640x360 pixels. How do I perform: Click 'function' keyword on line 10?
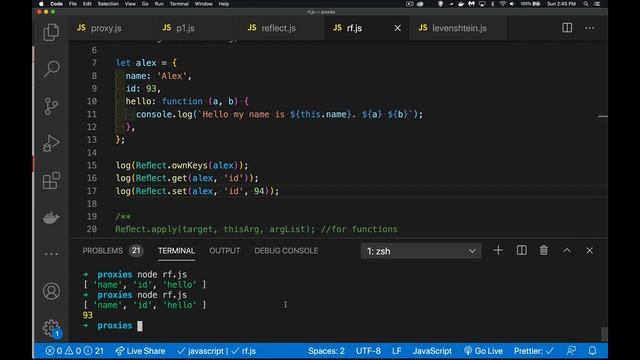182,101
